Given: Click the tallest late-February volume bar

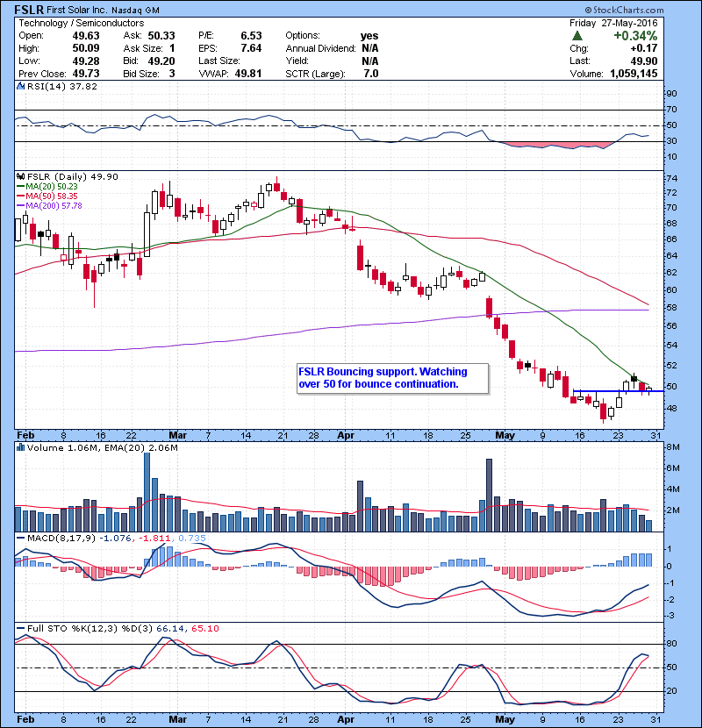Looking at the screenshot, I should (147, 492).
